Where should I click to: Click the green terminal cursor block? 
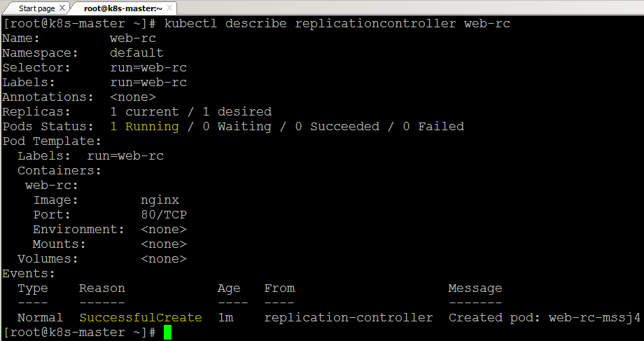167,333
